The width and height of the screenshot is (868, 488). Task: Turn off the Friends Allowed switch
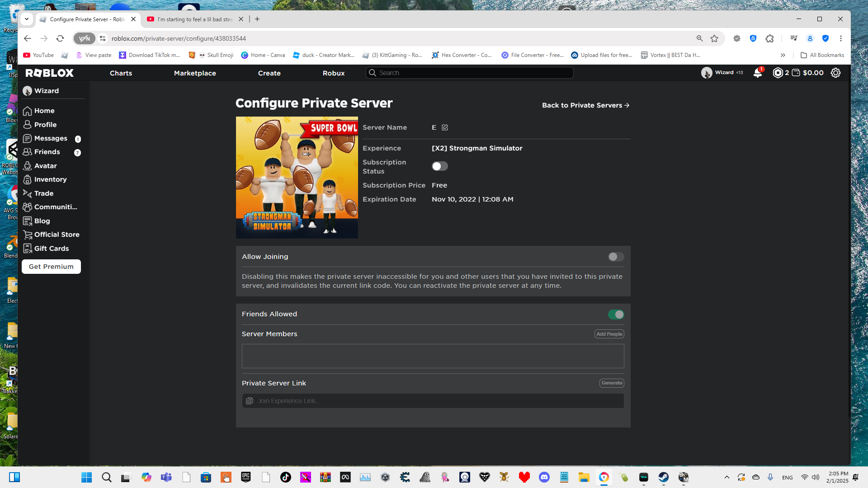[x=616, y=314]
